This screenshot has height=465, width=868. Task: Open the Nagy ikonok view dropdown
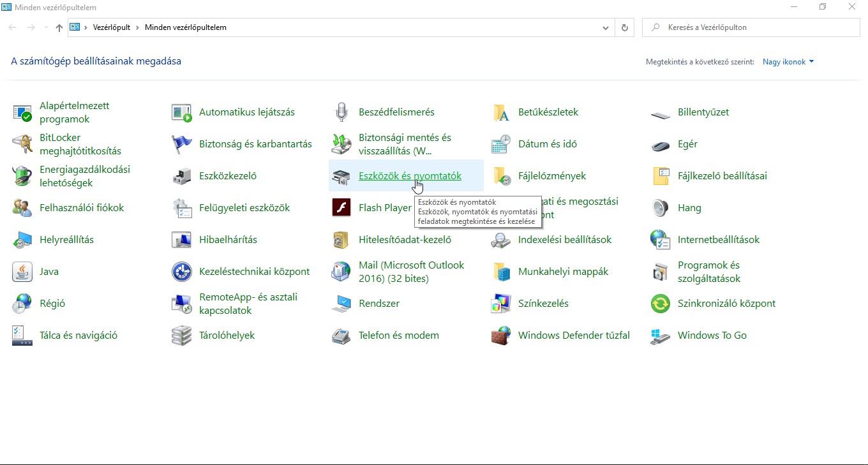(788, 62)
